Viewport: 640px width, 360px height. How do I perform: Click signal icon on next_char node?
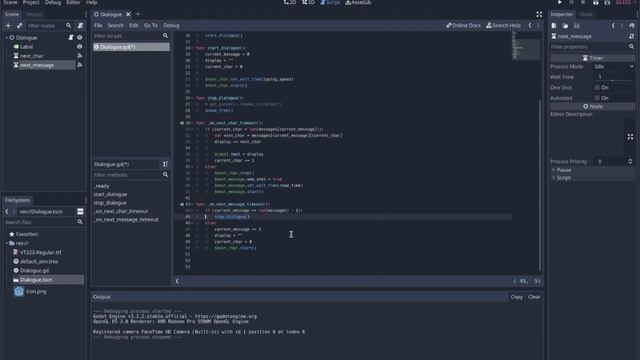[x=80, y=56]
